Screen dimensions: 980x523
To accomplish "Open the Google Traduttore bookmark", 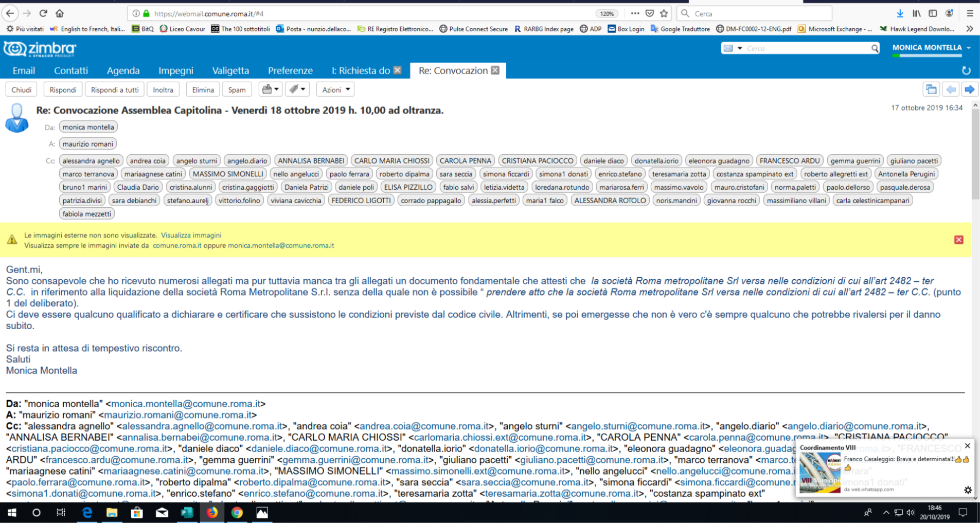I will [x=680, y=29].
